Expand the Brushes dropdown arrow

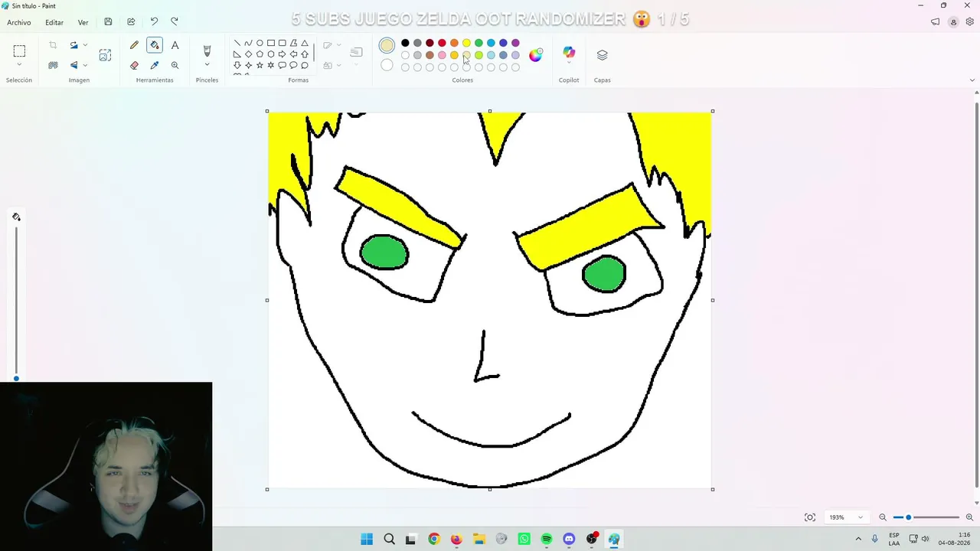point(207,65)
